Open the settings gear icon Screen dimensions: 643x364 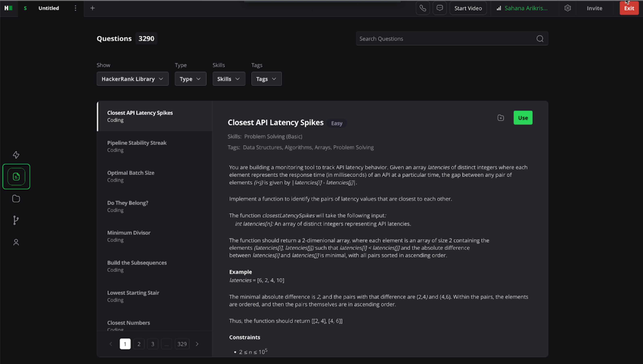(x=567, y=8)
